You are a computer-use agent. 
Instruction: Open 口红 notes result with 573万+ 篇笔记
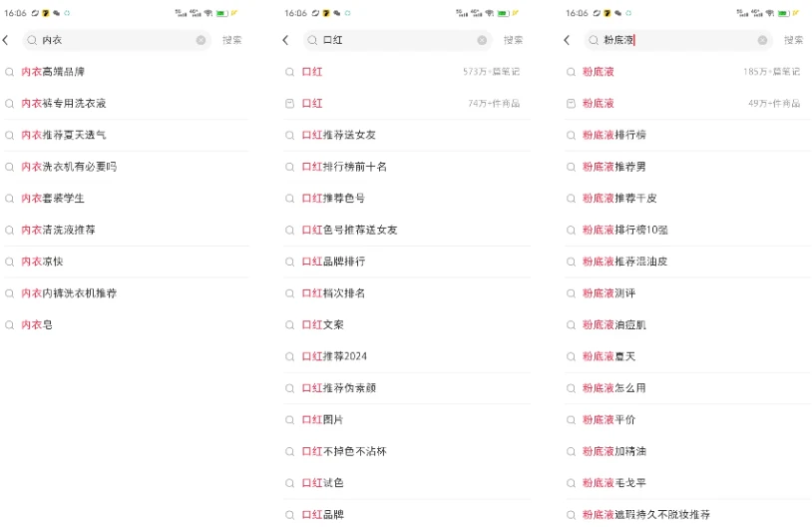coord(407,72)
